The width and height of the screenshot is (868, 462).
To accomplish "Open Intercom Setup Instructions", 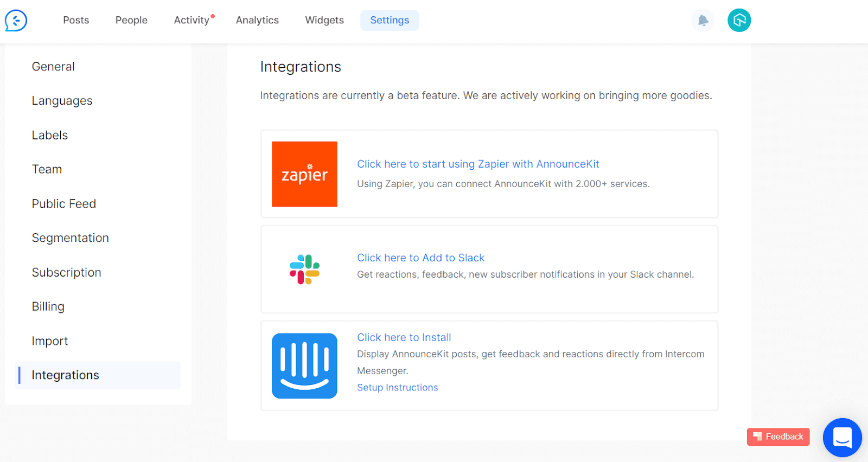I will 397,388.
